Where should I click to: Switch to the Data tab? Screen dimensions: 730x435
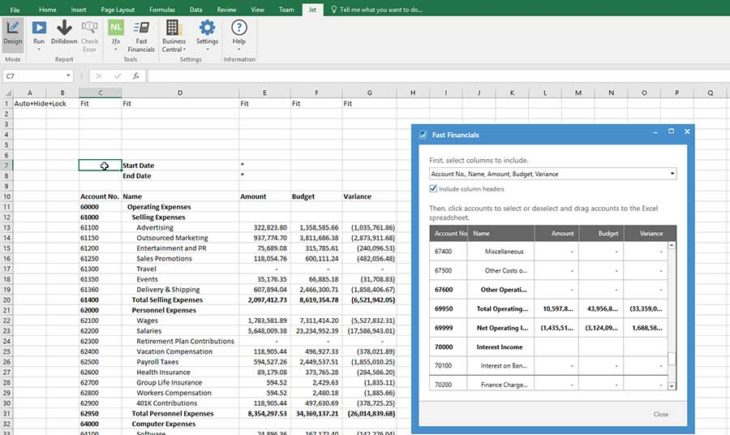[196, 9]
